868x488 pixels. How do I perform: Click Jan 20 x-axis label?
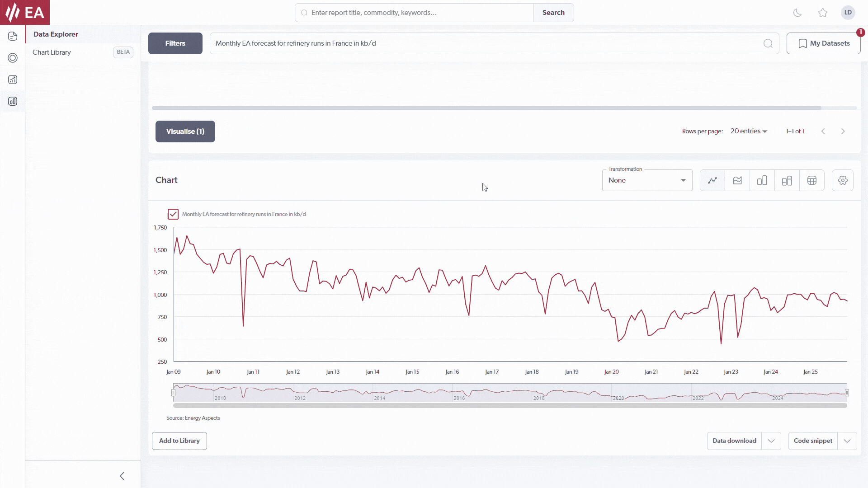tap(611, 372)
